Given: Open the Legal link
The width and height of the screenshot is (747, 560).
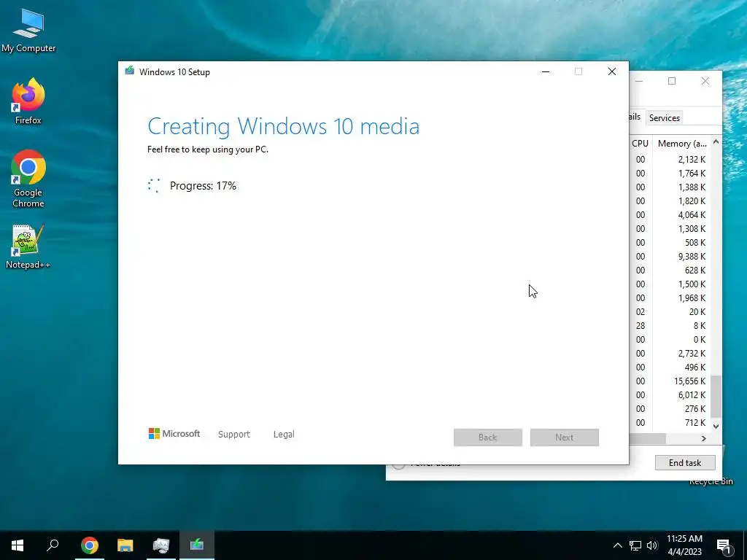Looking at the screenshot, I should (284, 435).
